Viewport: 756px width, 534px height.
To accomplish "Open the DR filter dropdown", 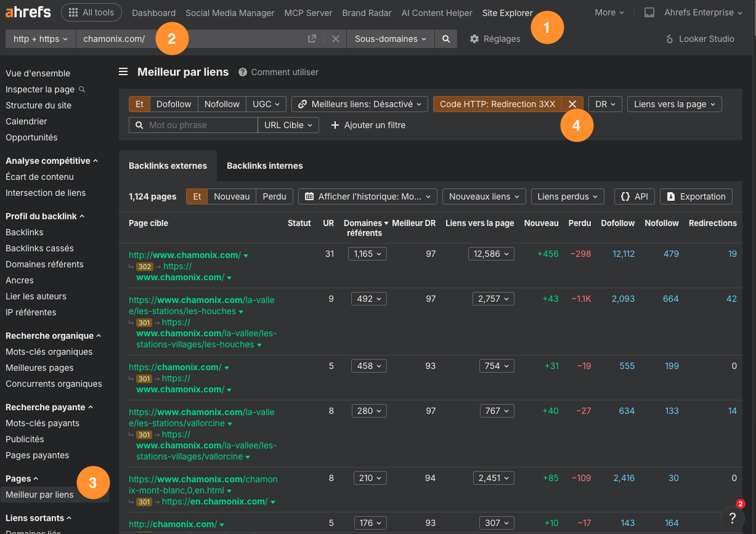I will (605, 104).
